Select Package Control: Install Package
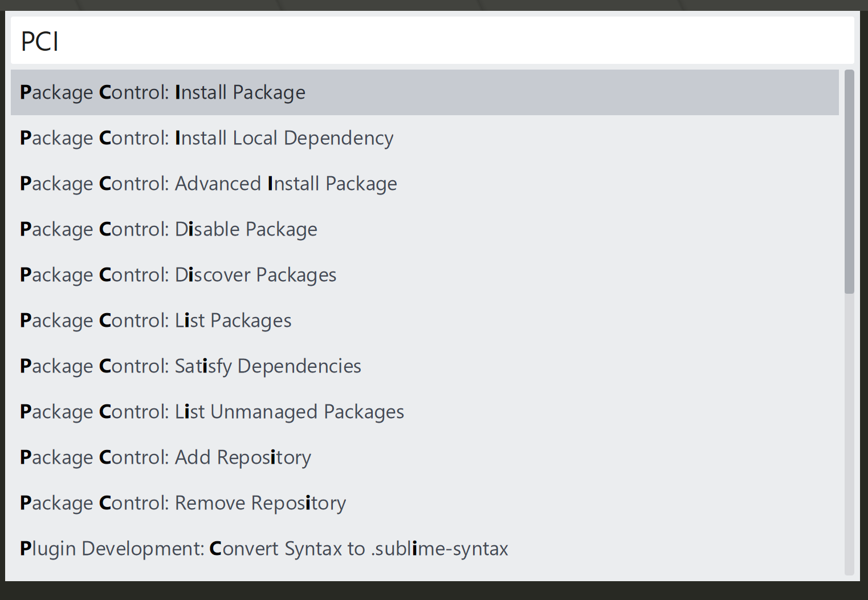The height and width of the screenshot is (600, 868). point(425,92)
